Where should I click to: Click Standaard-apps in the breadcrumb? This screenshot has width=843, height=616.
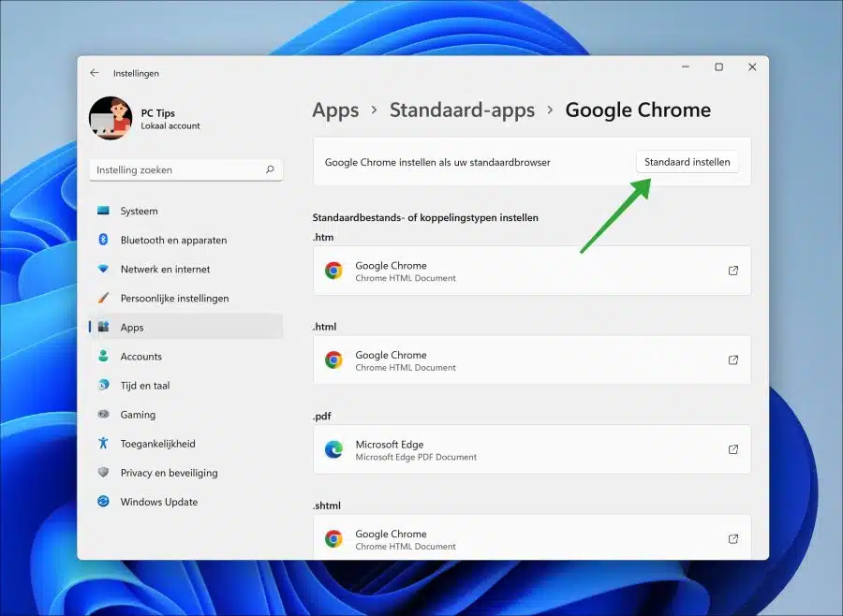coord(463,110)
